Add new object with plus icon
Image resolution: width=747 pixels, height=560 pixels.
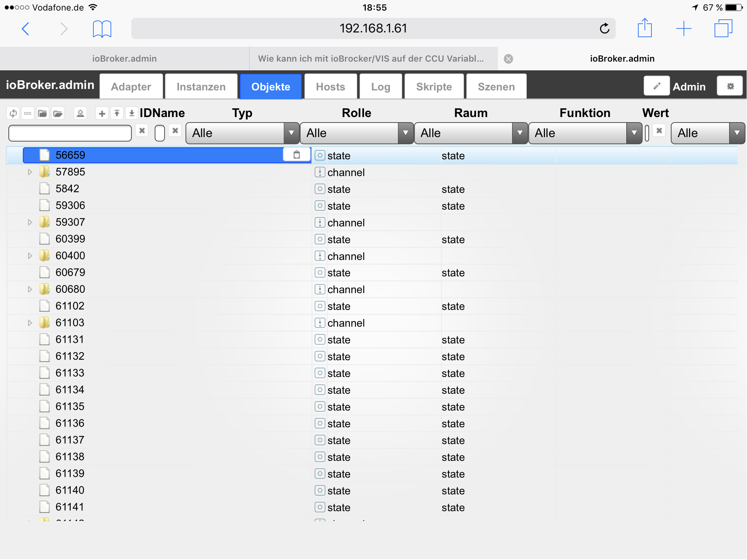[102, 113]
